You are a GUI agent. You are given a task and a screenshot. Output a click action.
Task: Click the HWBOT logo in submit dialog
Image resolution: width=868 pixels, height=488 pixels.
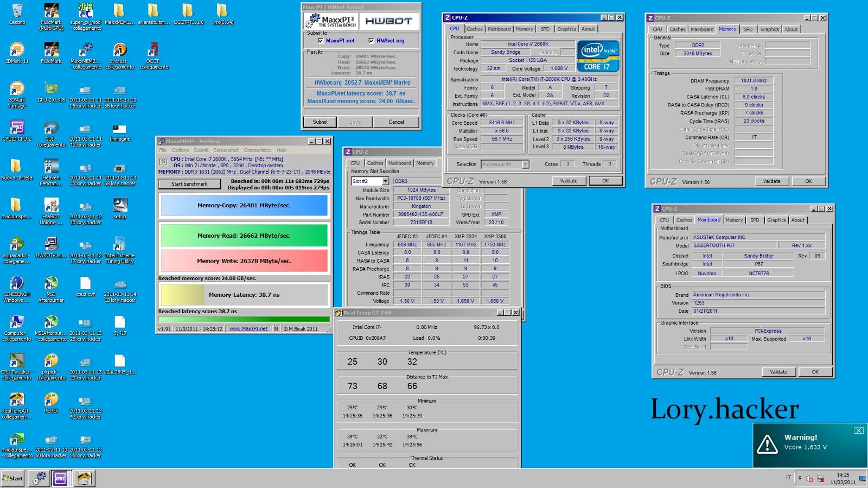tap(388, 21)
